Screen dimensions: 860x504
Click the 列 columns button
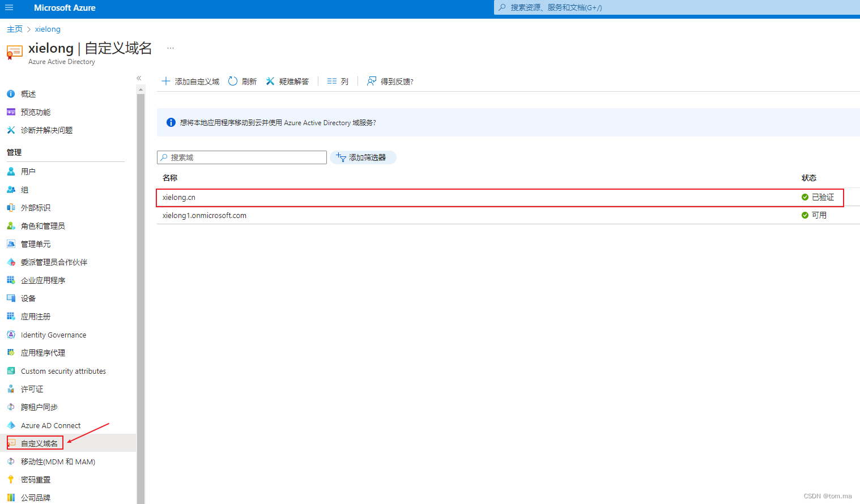[x=338, y=82]
